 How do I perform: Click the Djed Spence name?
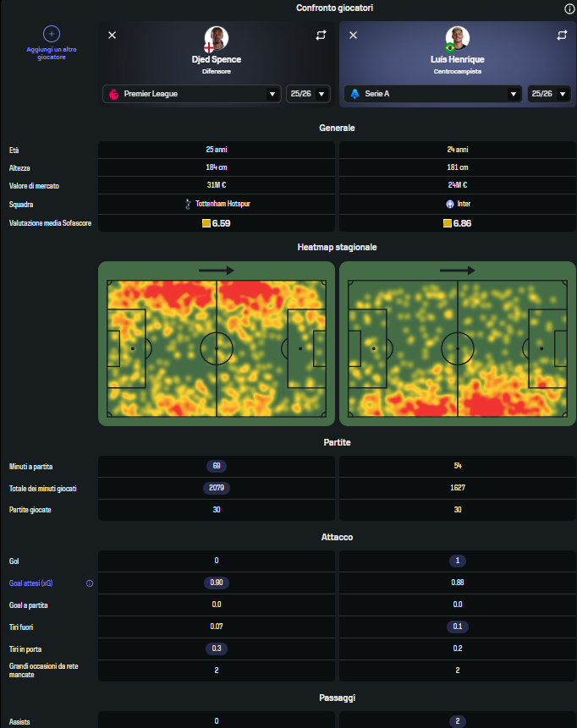217,59
